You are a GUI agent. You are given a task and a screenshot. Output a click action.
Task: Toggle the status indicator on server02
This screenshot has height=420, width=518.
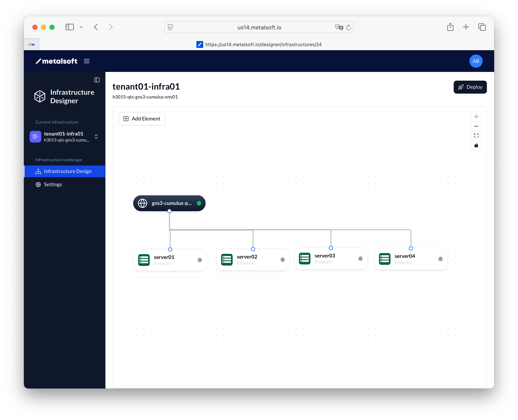(x=282, y=260)
